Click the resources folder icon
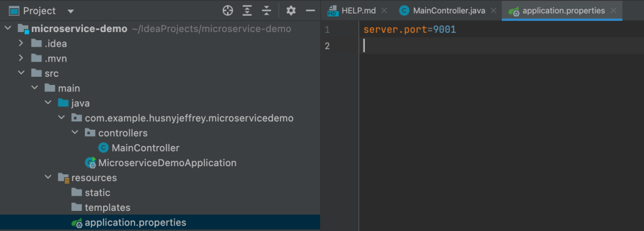This screenshot has height=231, width=644. click(x=64, y=178)
